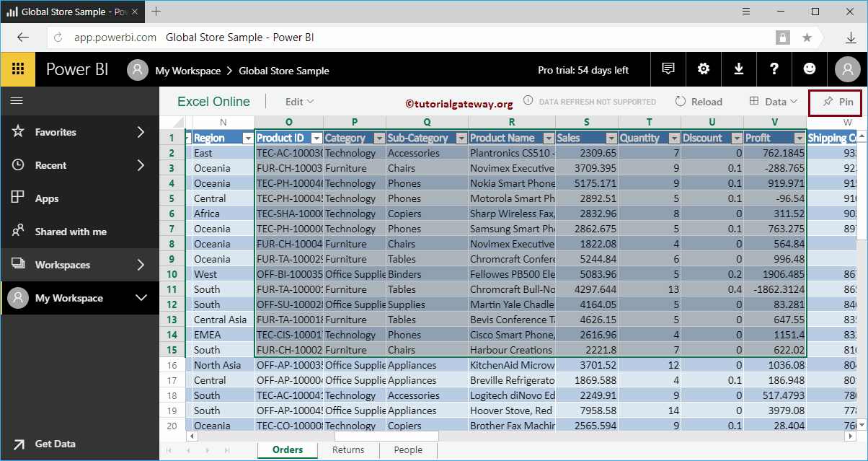Image resolution: width=868 pixels, height=461 pixels.
Task: Click the workspace avatar icon in breadcrumb
Action: (x=138, y=70)
